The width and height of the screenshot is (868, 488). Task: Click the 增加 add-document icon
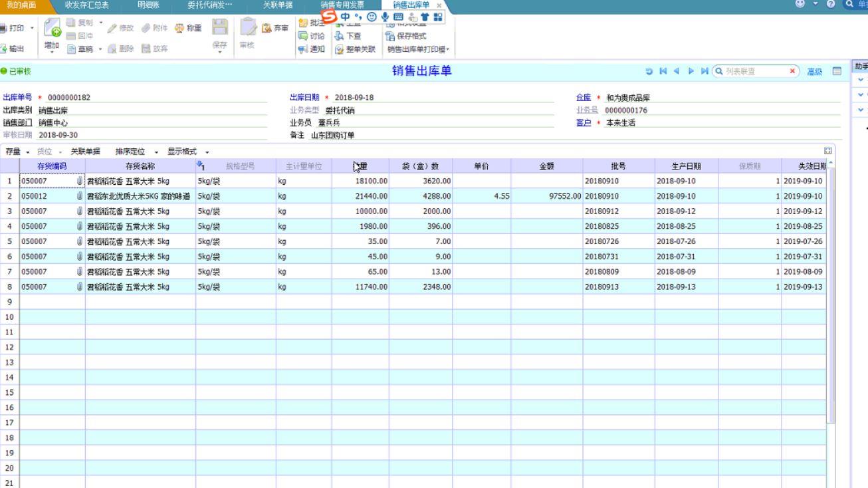53,28
